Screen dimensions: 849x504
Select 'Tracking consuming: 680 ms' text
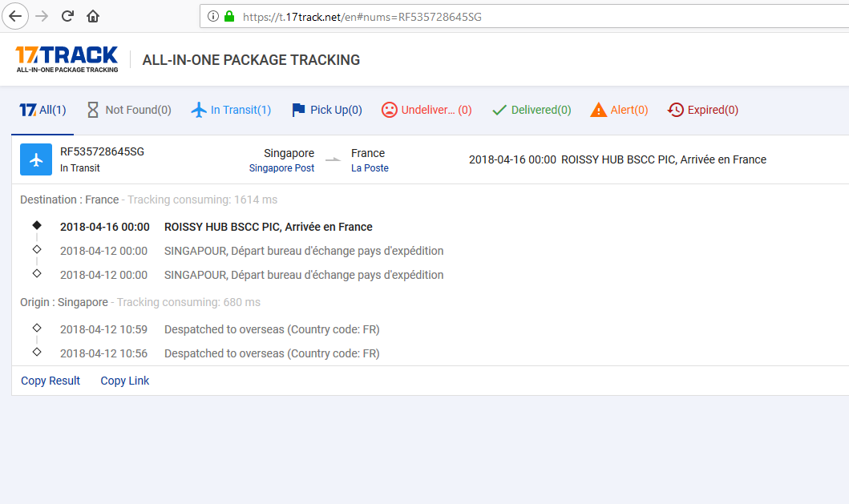[188, 302]
